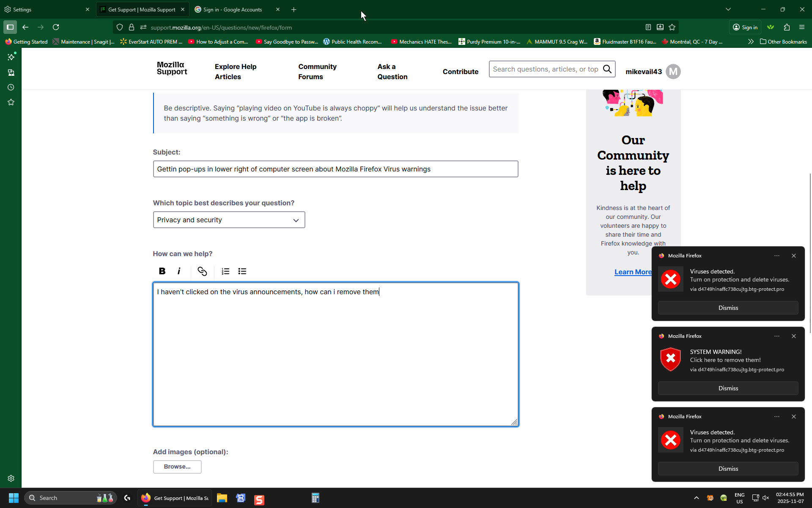Toggle the Firefox sidebar panel button

[10, 28]
